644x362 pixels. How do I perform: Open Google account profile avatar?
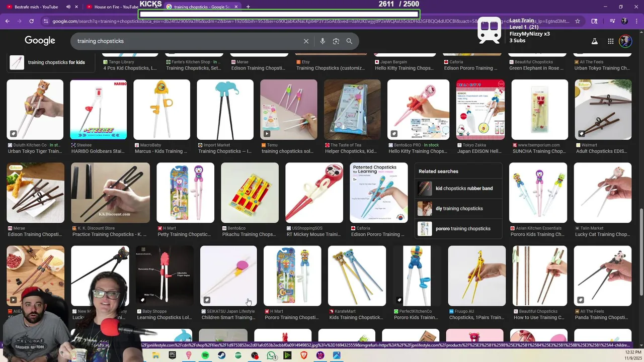point(625,41)
